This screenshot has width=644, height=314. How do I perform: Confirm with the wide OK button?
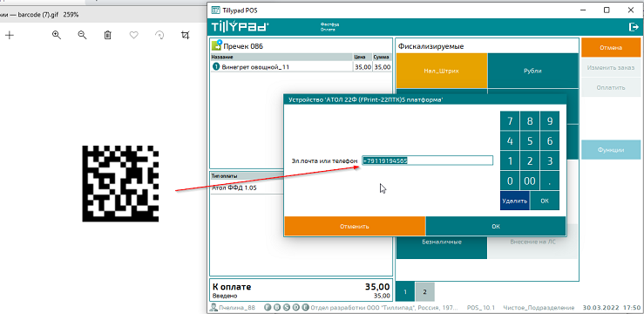point(495,226)
